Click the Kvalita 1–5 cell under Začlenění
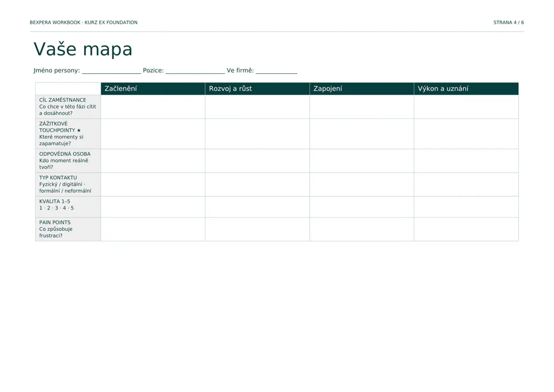The width and height of the screenshot is (554, 392). (153, 207)
